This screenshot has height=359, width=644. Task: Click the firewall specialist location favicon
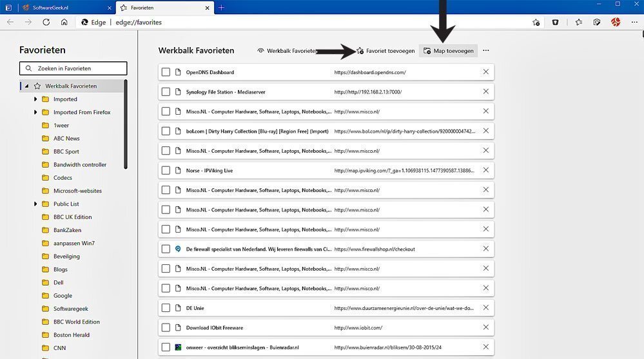[178, 249]
